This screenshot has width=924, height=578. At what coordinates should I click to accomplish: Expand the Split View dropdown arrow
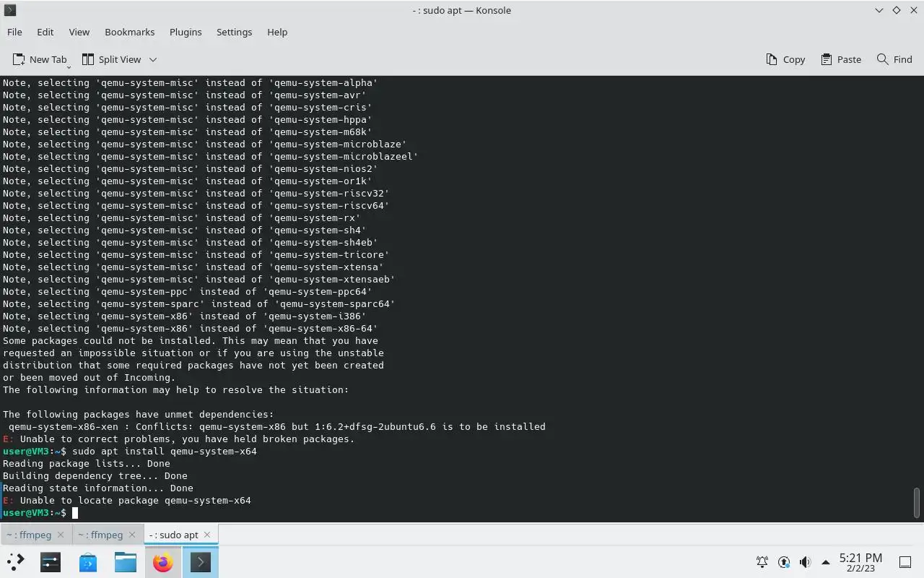coord(153,59)
